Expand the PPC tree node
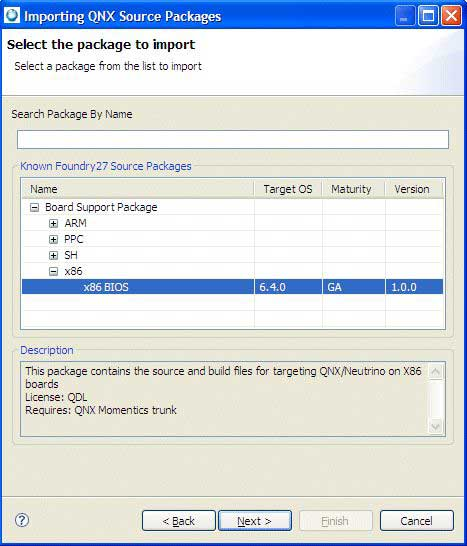Viewport: 467px width, 546px height. click(x=53, y=240)
